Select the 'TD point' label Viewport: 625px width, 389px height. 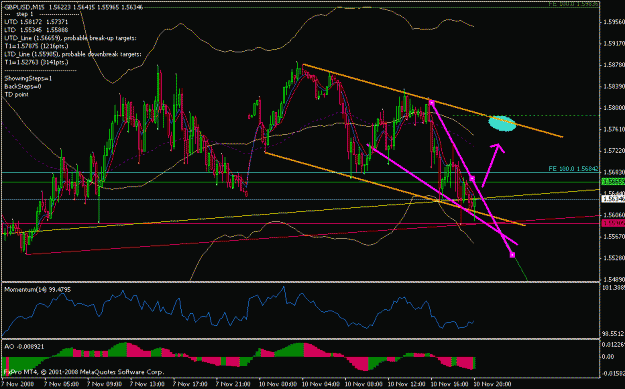point(16,94)
